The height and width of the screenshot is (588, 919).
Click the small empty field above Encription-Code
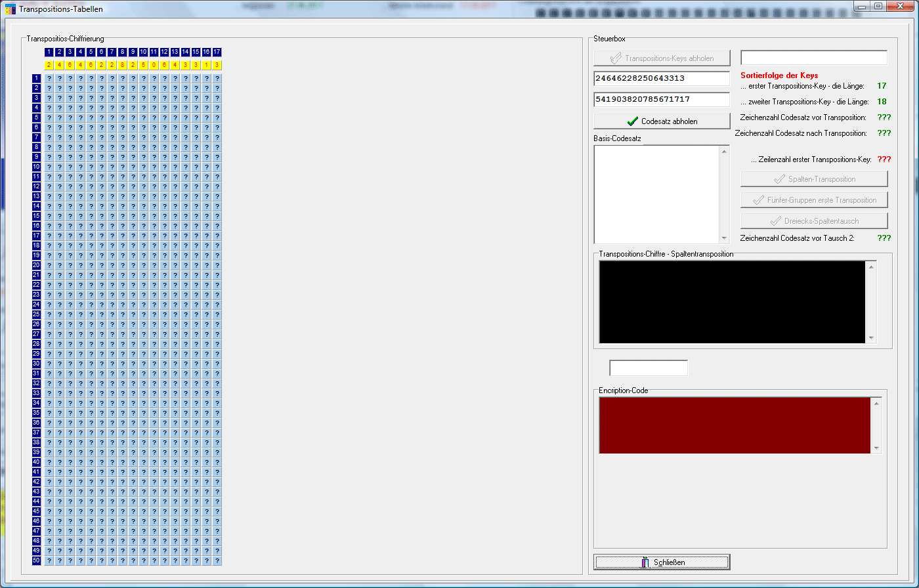tap(649, 368)
